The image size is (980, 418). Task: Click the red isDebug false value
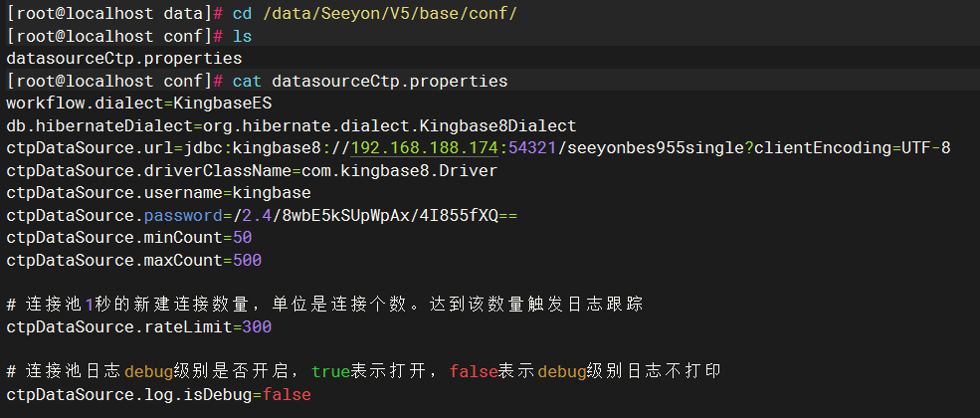click(287, 395)
